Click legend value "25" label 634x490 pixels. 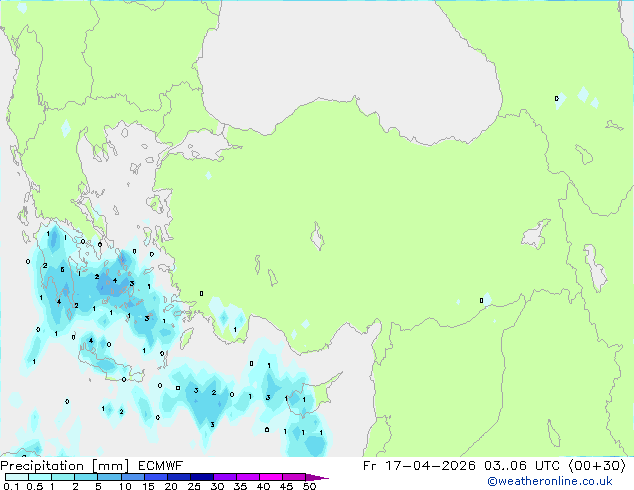194,486
